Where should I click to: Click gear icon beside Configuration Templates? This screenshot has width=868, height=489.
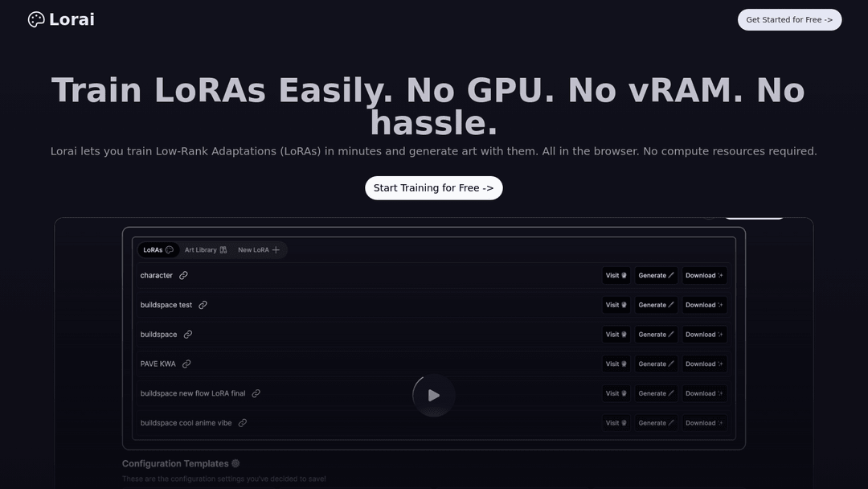pos(235,463)
